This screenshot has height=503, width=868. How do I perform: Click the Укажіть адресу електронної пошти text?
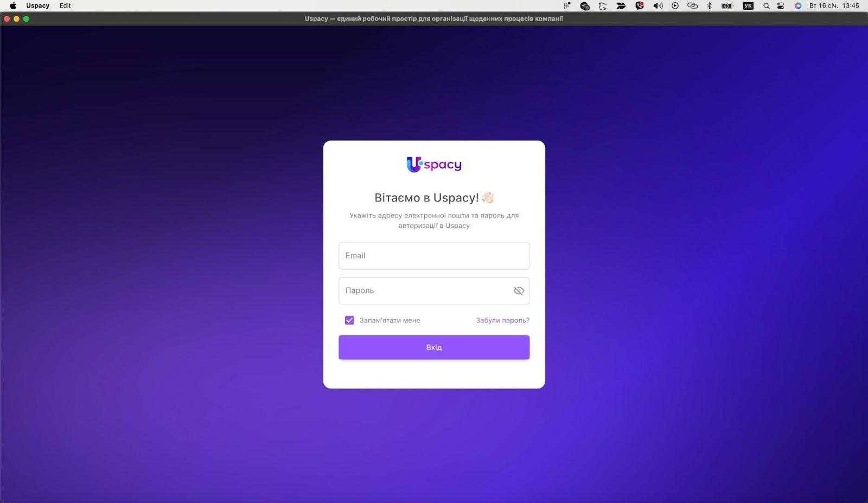tap(434, 220)
